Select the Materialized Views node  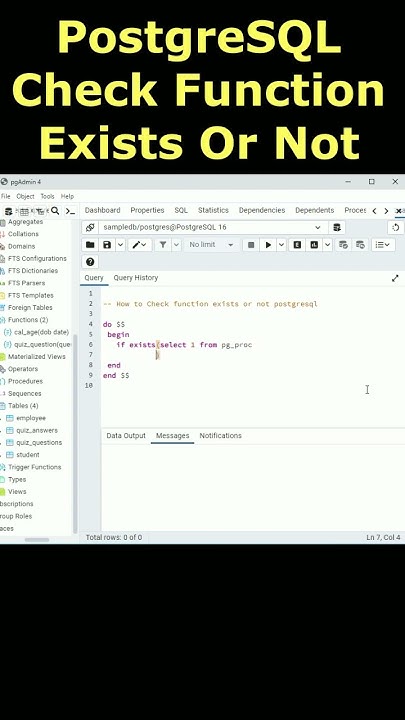click(36, 356)
